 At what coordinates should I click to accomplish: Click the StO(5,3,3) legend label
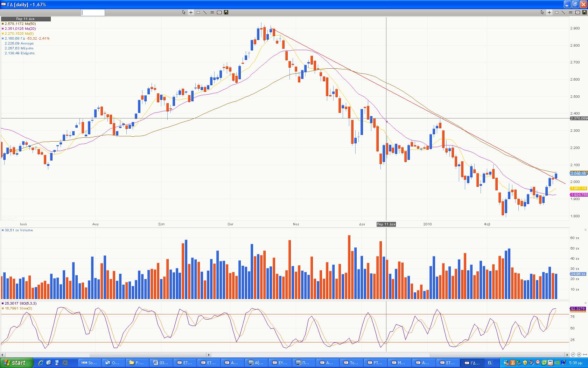coord(19,304)
